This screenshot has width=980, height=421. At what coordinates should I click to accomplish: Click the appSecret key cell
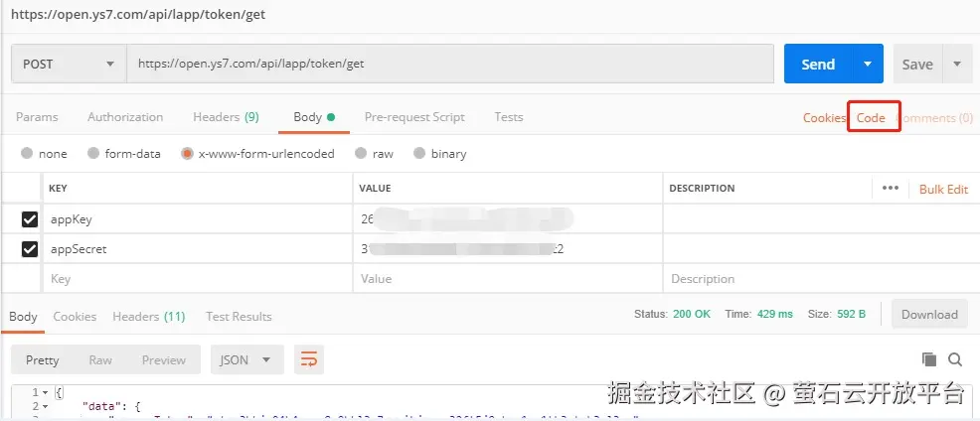pos(198,249)
